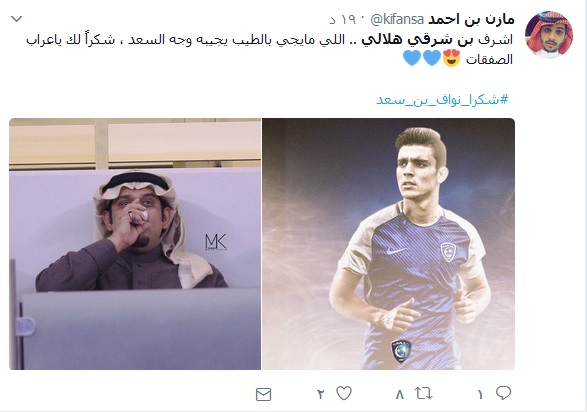The height and width of the screenshot is (412, 587).
Task: Click the retweet arrows icon
Action: (x=423, y=393)
